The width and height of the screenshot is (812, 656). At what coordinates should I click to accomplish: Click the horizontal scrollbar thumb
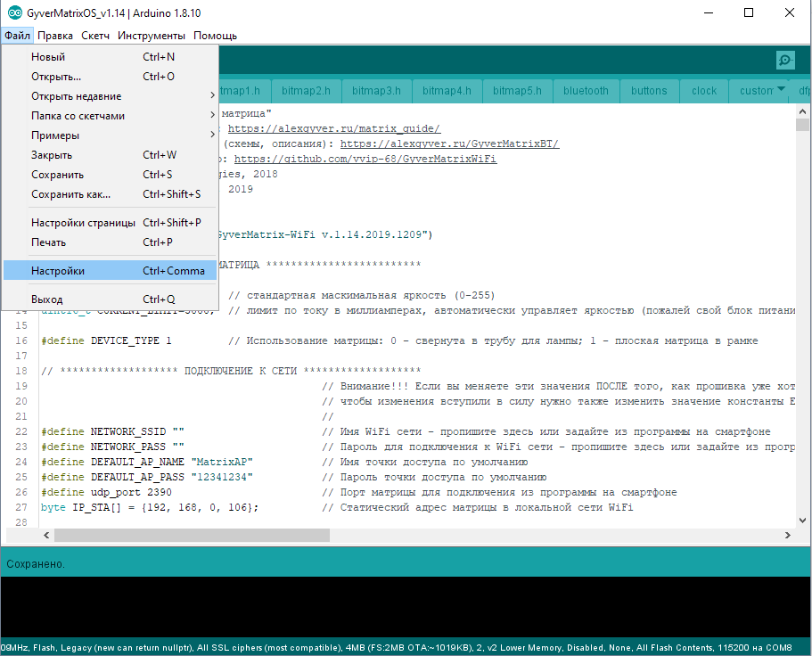pos(192,535)
